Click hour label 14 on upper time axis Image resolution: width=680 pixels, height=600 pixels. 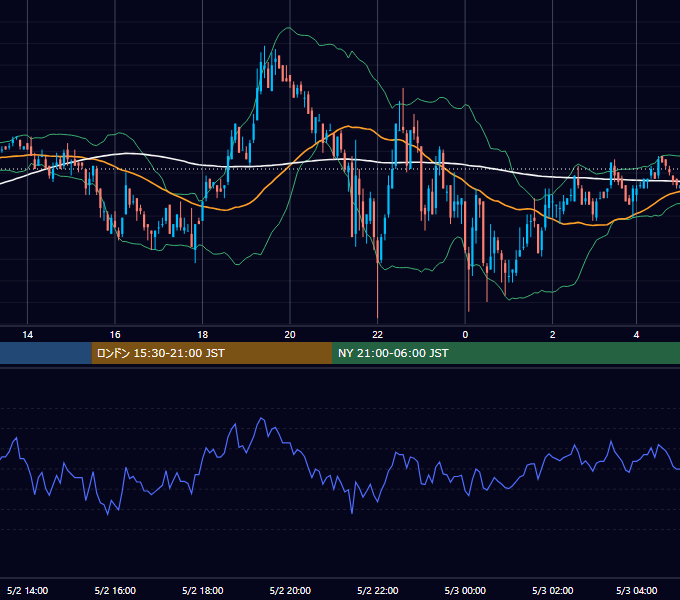tap(27, 335)
